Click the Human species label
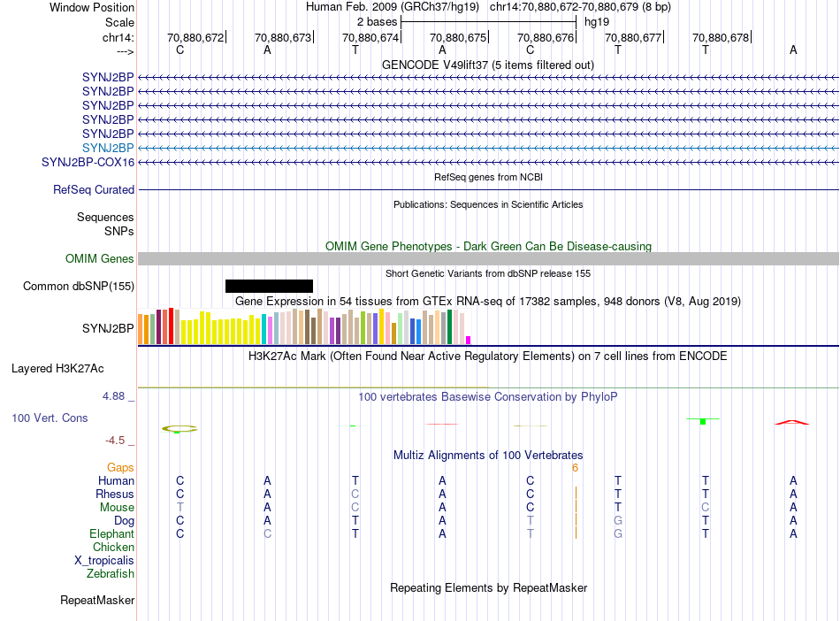The image size is (840, 621). point(116,480)
